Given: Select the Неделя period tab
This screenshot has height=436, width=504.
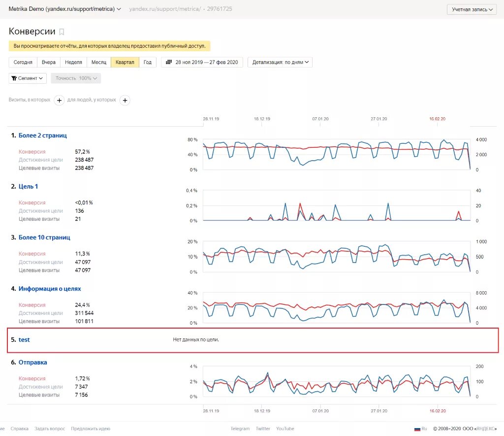Looking at the screenshot, I should point(73,62).
